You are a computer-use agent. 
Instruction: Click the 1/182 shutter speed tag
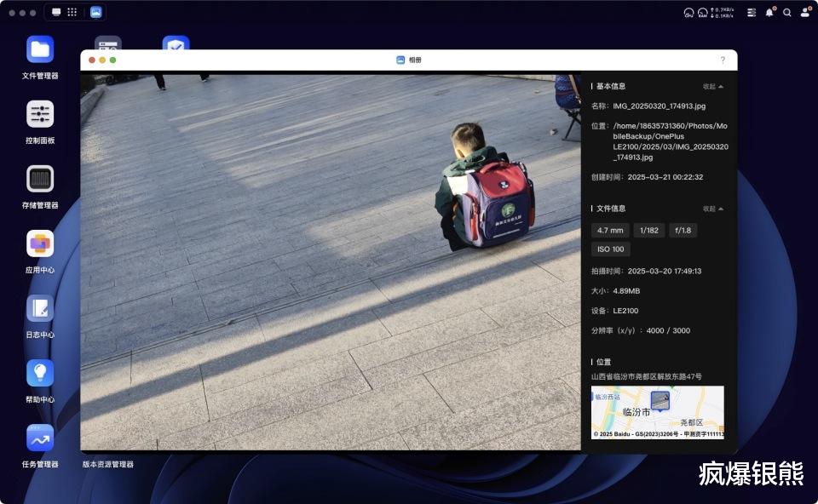point(649,231)
